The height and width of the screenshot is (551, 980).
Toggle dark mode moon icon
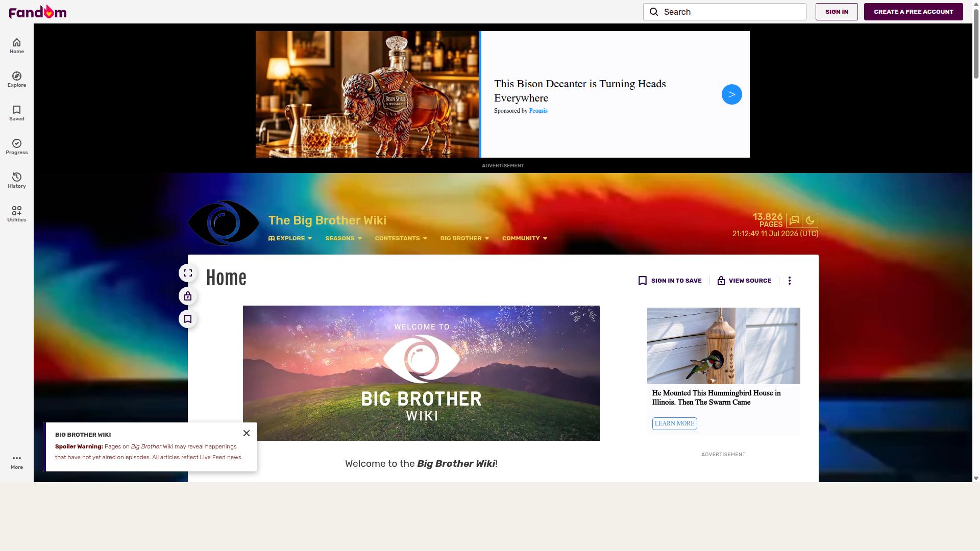tap(810, 220)
